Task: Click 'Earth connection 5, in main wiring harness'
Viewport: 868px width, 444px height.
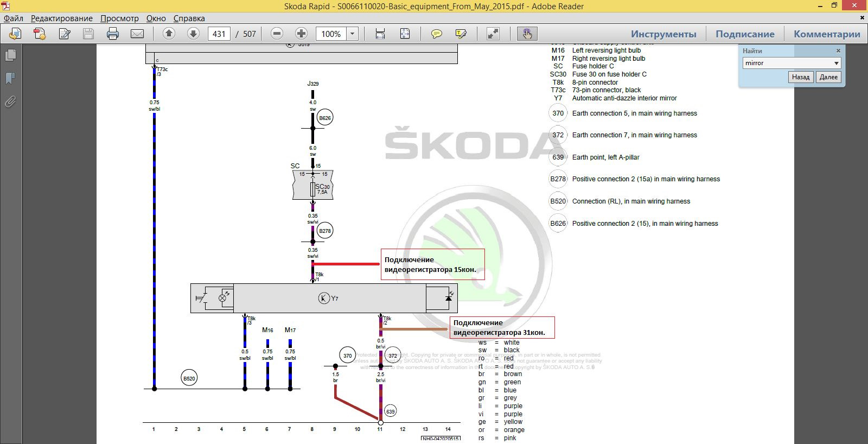Action: point(635,113)
